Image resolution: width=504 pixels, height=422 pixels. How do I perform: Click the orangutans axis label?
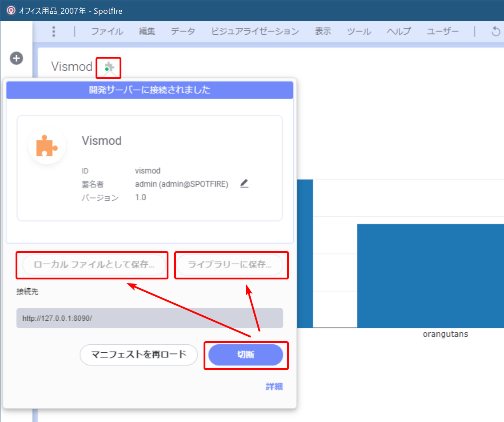coord(445,334)
